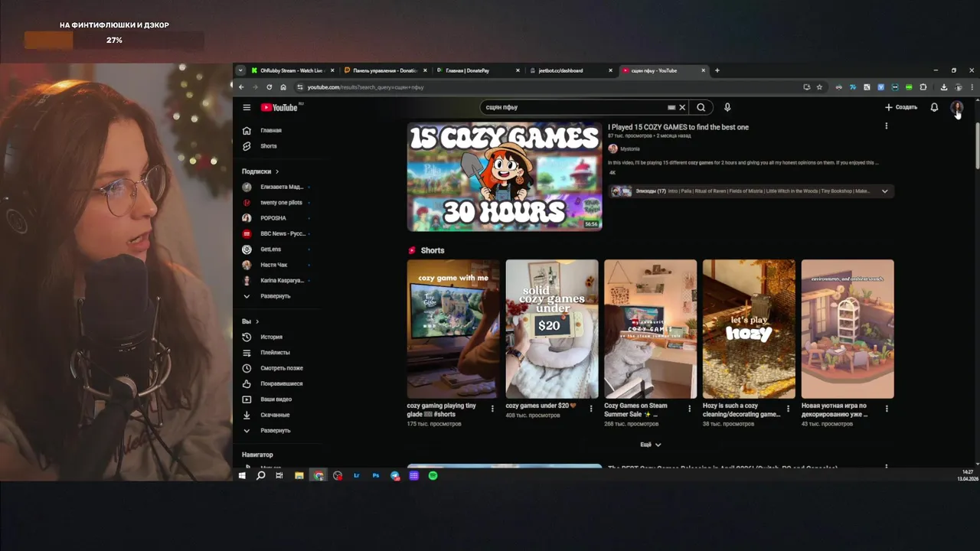Screen dimensions: 980x551
Task: Click the page vertical scrollbar
Action: tap(976, 145)
